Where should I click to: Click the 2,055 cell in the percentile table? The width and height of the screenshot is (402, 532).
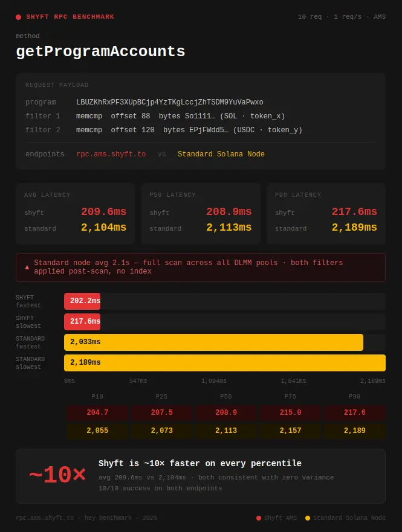[x=97, y=431]
